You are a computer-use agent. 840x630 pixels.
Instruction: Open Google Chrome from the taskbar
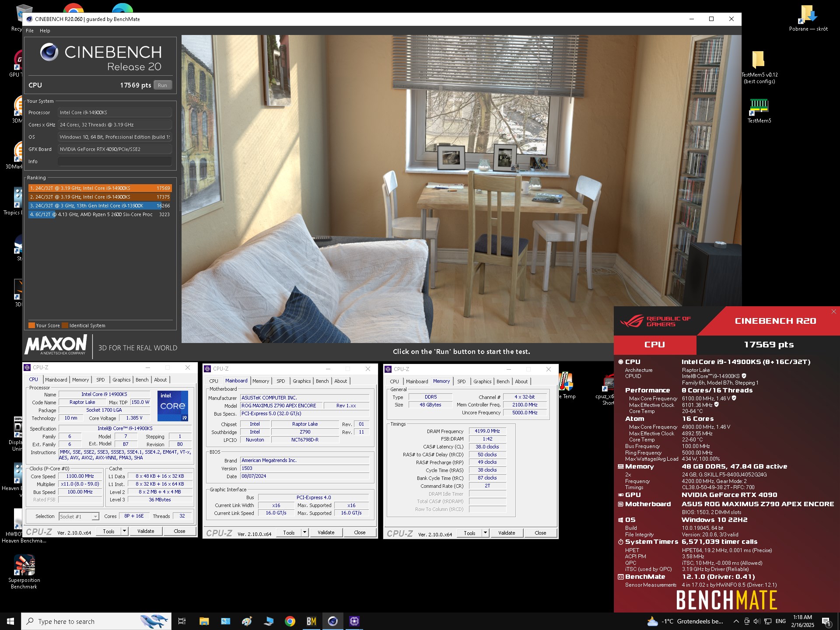click(290, 621)
